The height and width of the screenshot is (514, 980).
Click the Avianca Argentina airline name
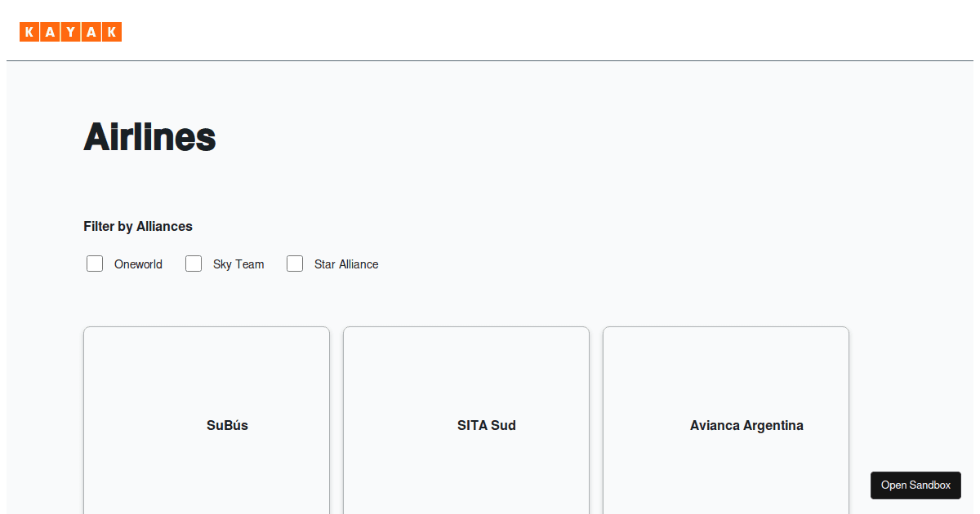click(746, 425)
